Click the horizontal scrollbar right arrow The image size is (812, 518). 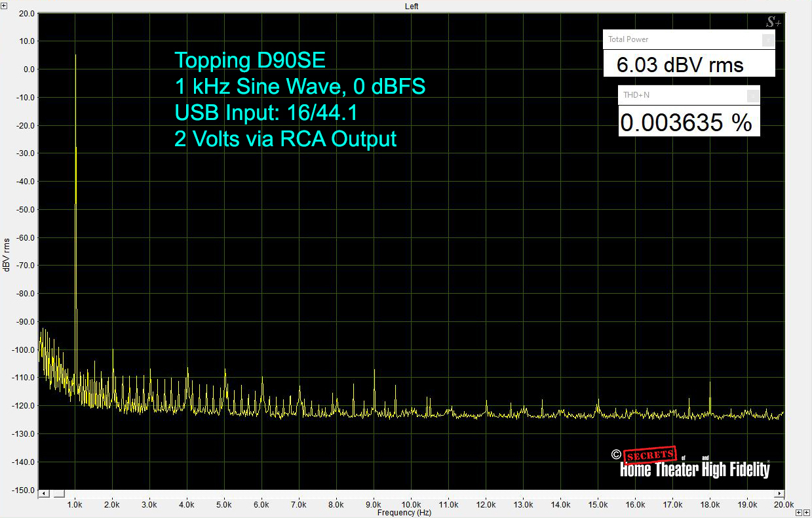coord(780,493)
